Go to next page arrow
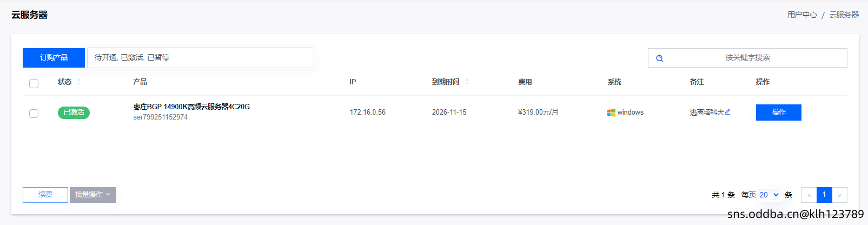 click(839, 195)
